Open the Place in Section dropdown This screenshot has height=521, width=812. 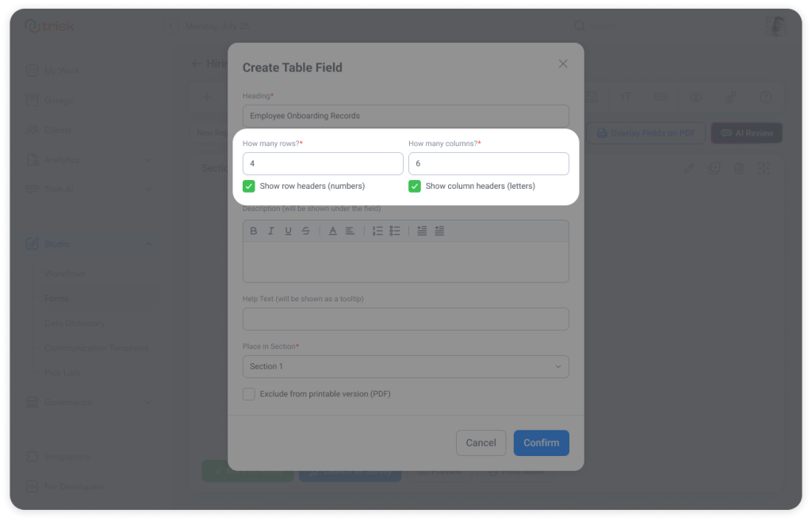pos(405,366)
